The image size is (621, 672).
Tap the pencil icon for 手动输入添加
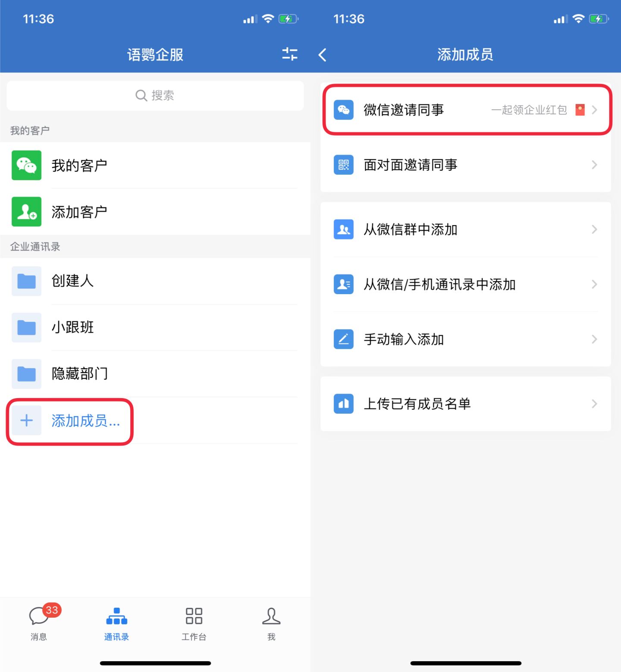click(344, 339)
